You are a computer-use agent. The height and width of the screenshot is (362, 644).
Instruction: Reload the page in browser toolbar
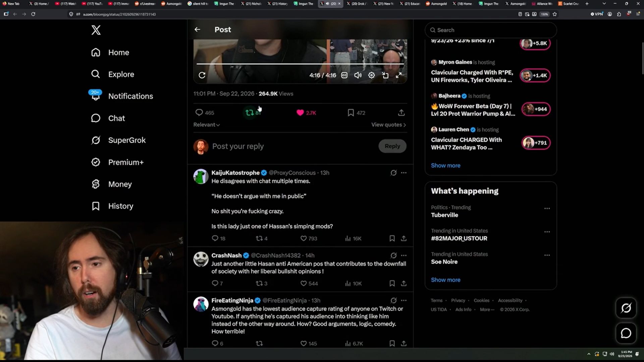tap(33, 14)
